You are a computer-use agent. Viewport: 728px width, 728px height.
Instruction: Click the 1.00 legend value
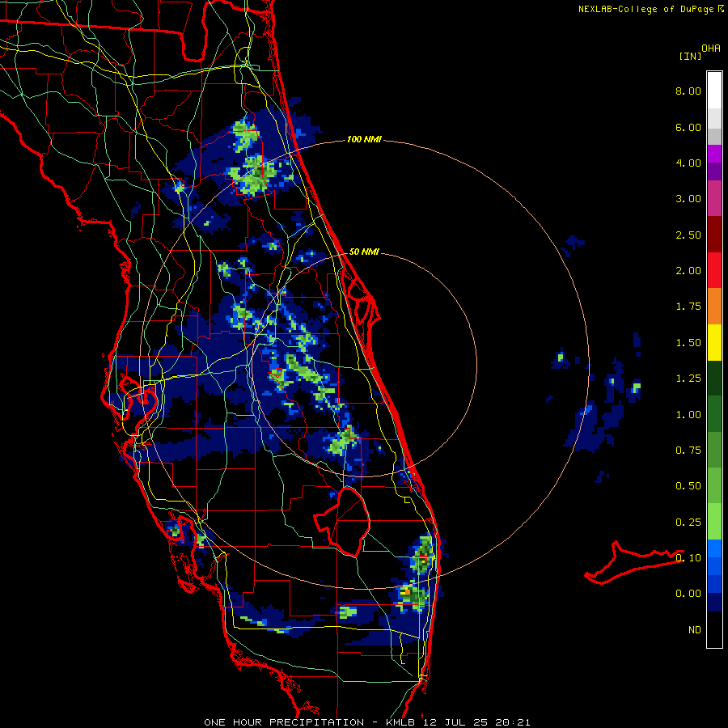point(688,415)
